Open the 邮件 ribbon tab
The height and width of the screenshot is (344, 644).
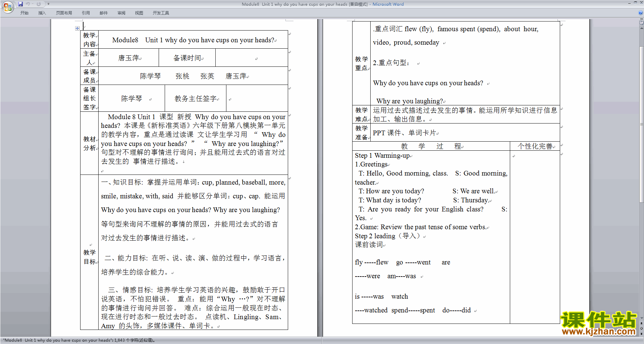pyautogui.click(x=104, y=13)
